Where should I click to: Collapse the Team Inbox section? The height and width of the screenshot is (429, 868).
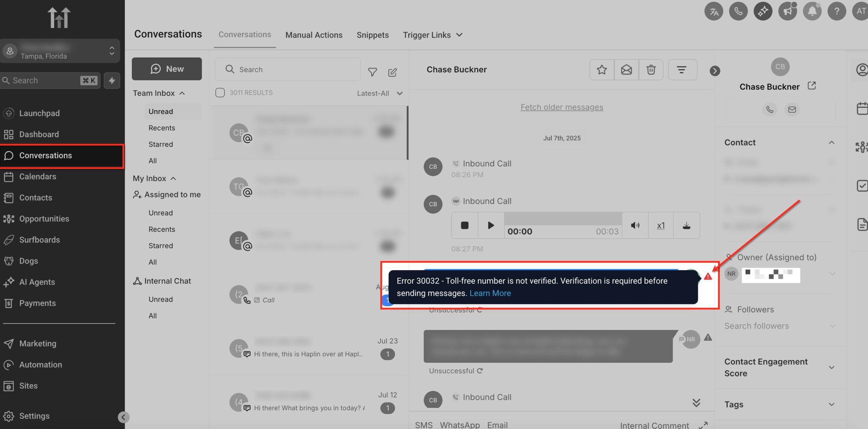182,93
